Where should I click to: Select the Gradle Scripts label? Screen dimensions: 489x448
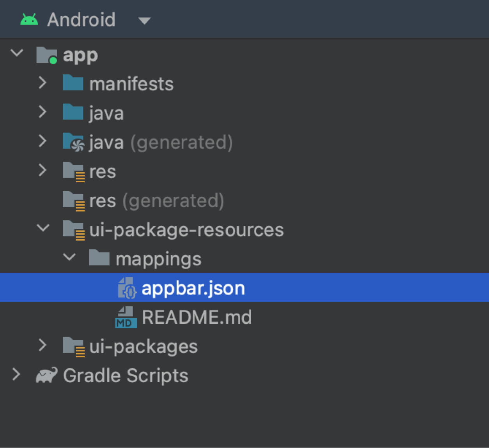(x=126, y=376)
